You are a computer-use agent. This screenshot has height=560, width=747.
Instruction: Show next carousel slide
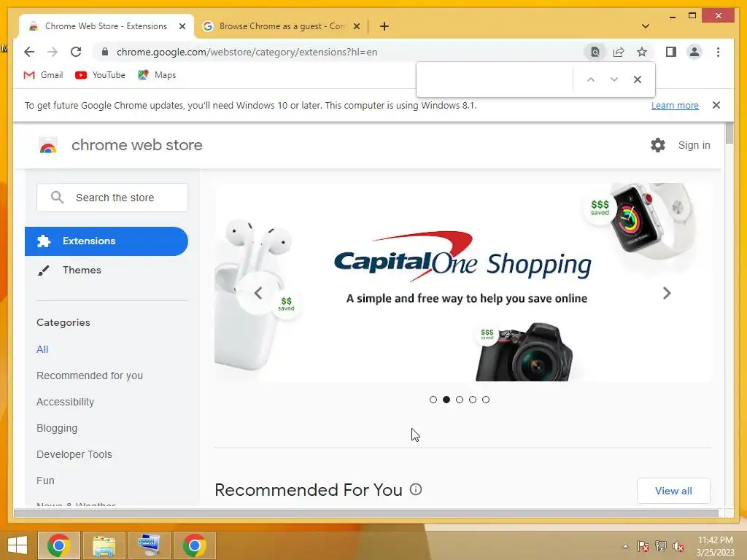tap(667, 293)
